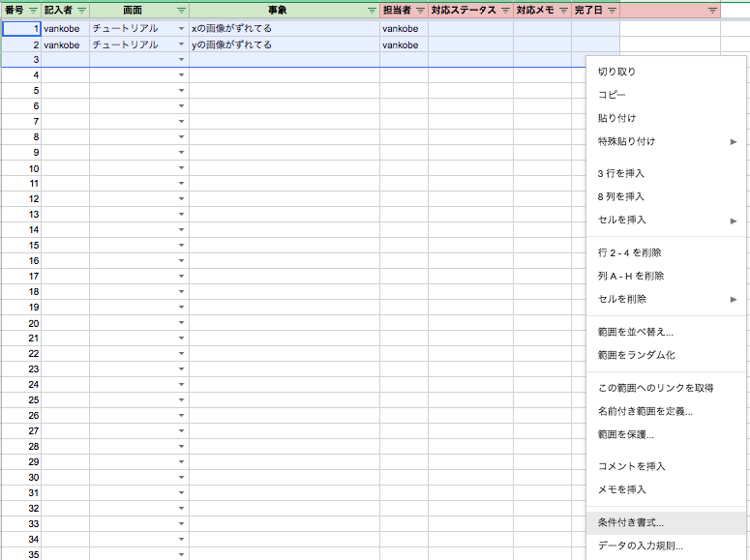Open filter icon in 担当者 header
This screenshot has width=750, height=560.
point(420,11)
